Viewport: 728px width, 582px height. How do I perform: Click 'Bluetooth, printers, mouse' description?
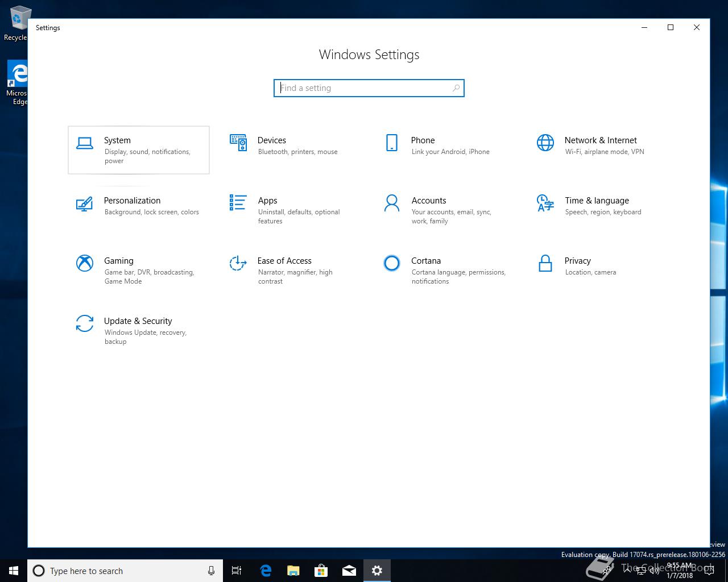point(297,152)
